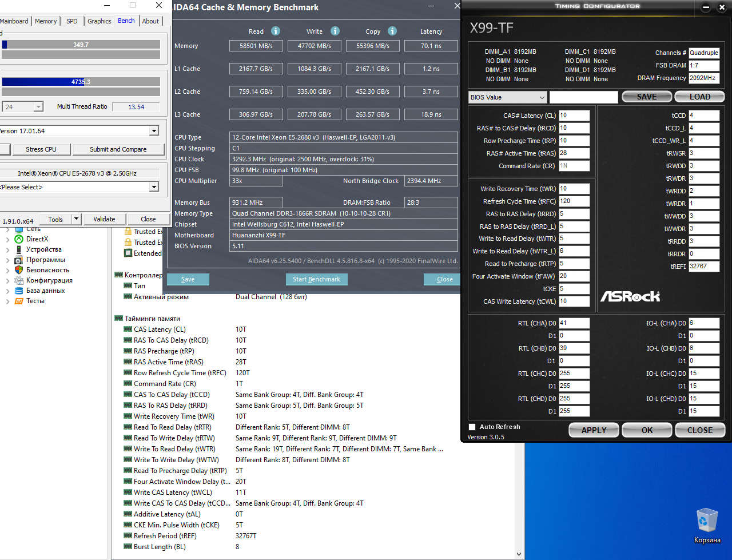Click the Four Activate Window (tFAW) field

(x=574, y=276)
